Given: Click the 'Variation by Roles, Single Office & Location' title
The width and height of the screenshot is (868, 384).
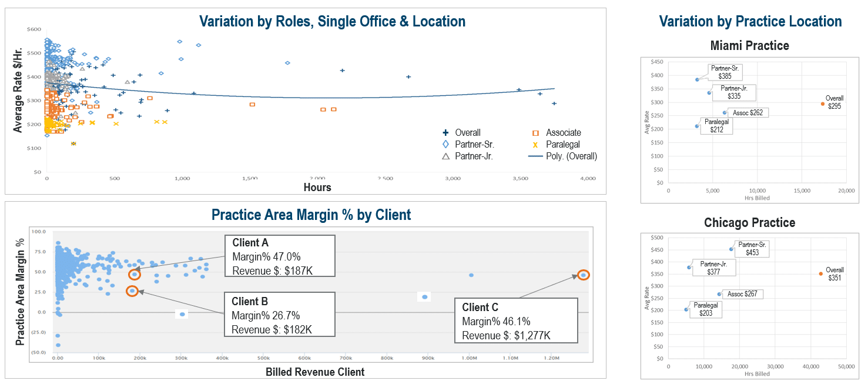Looking at the screenshot, I should click(333, 22).
